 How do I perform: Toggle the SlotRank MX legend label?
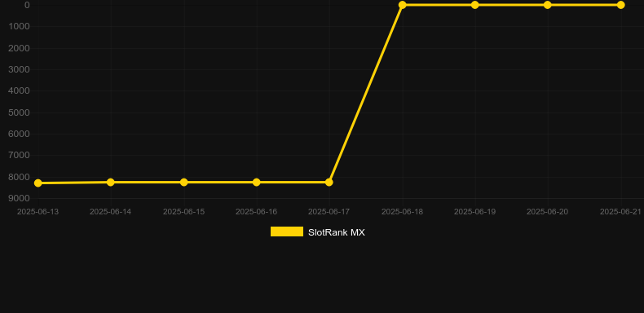pyautogui.click(x=337, y=232)
